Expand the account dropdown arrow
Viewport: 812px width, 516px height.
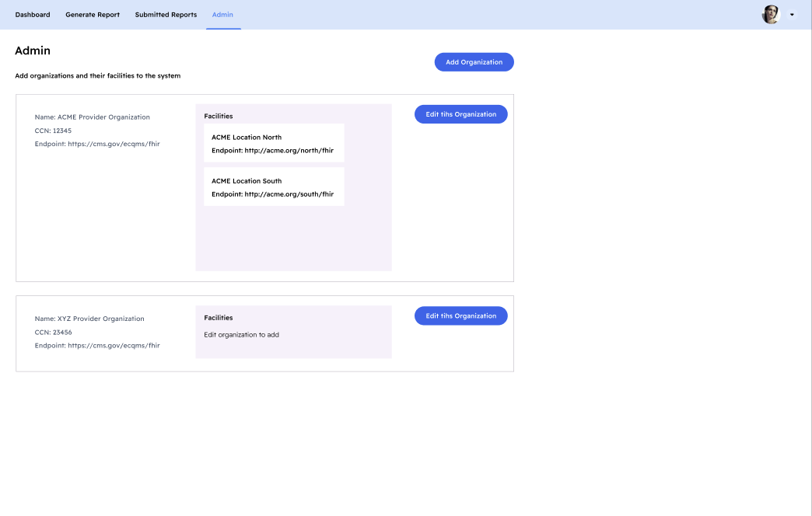792,15
